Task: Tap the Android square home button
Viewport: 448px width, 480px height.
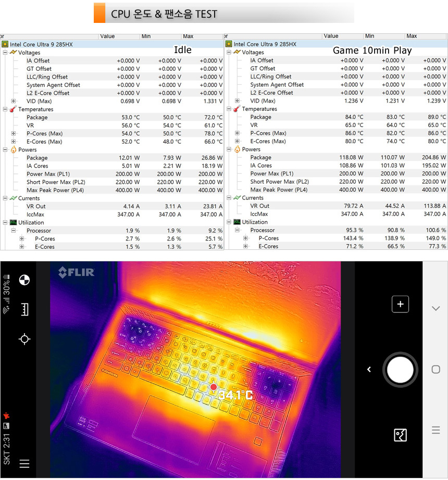Action: coord(436,370)
